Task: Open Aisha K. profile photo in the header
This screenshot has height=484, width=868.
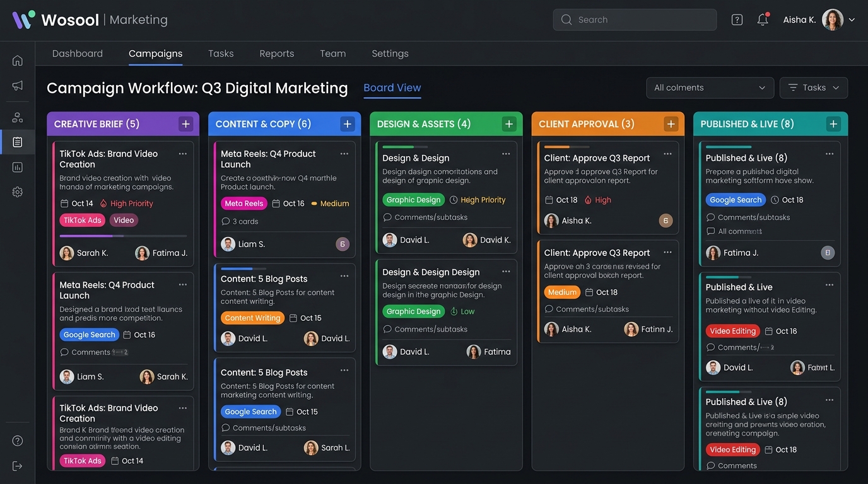Action: pyautogui.click(x=833, y=20)
